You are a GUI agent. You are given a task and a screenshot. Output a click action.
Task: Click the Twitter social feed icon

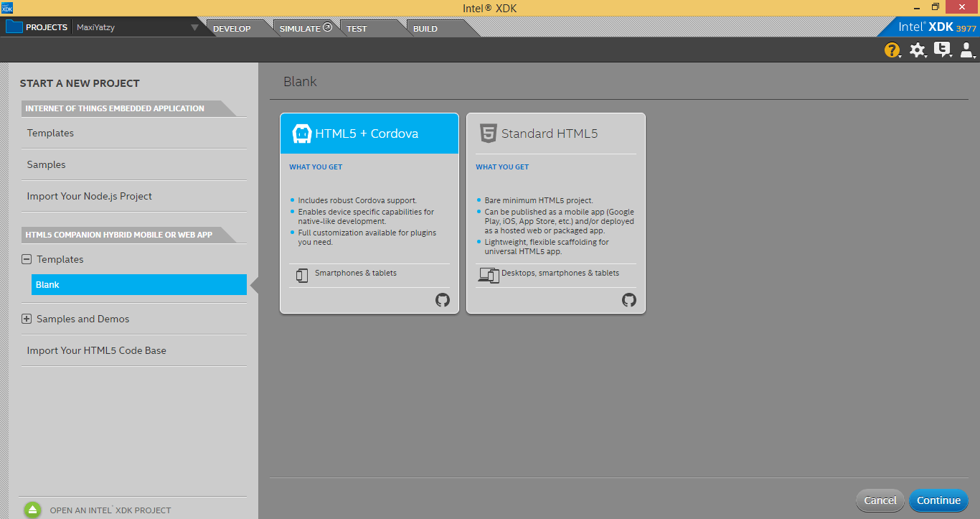pyautogui.click(x=942, y=50)
